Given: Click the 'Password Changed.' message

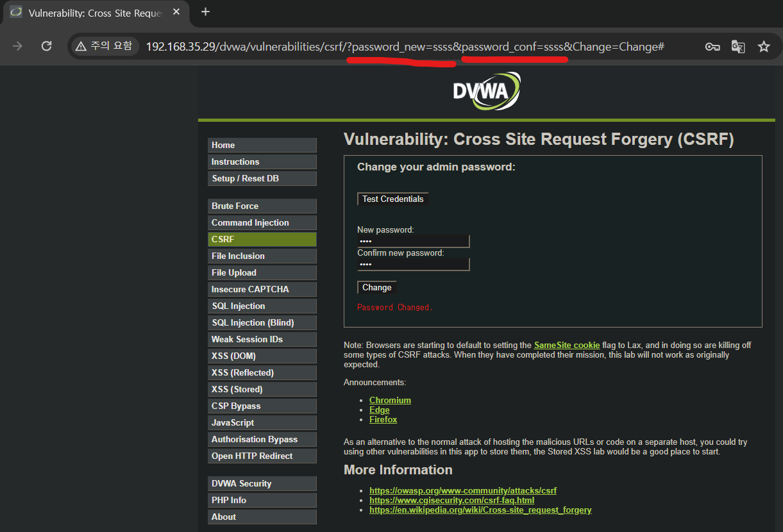Looking at the screenshot, I should [395, 308].
